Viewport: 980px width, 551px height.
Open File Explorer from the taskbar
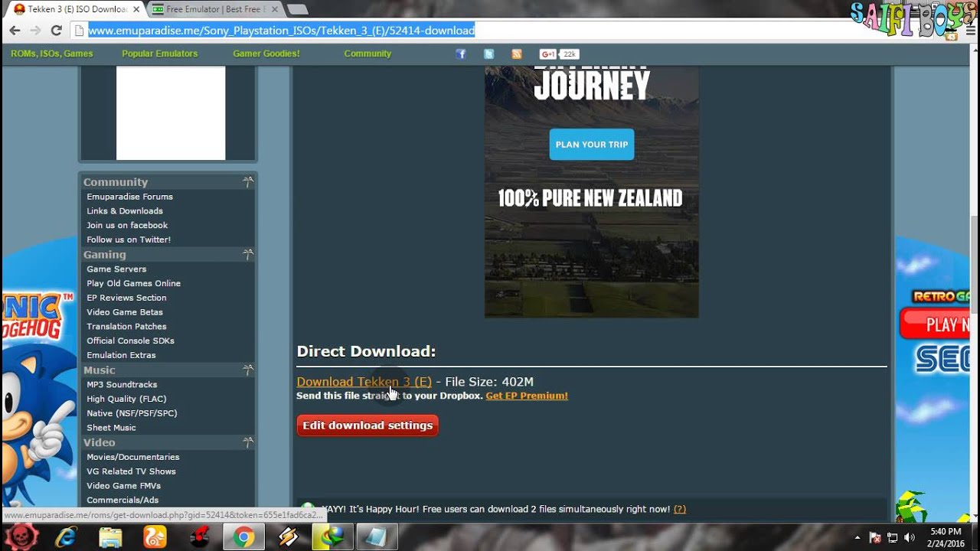point(110,537)
